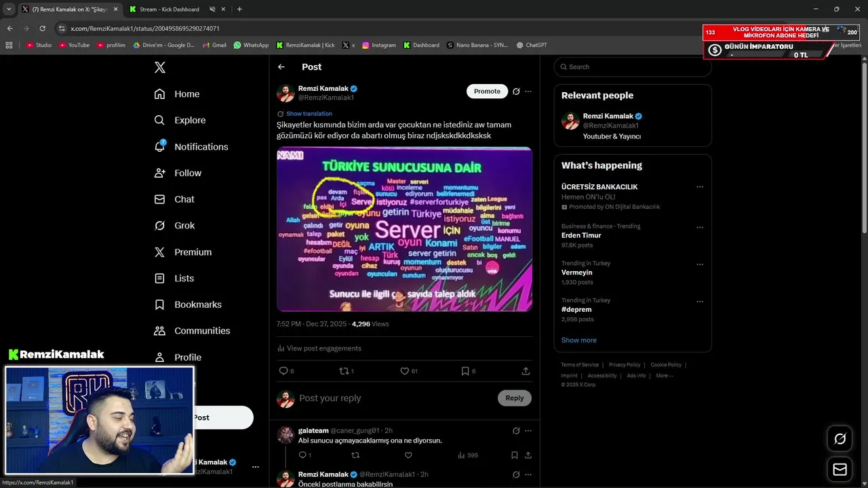868x488 pixels.
Task: Open Bookmarks in the sidebar
Action: point(188,305)
